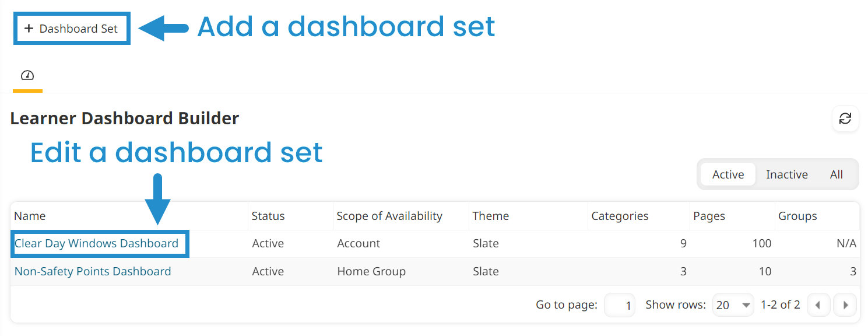868x336 pixels.
Task: Open Non-Safety Points Dashboard link
Action: click(93, 271)
